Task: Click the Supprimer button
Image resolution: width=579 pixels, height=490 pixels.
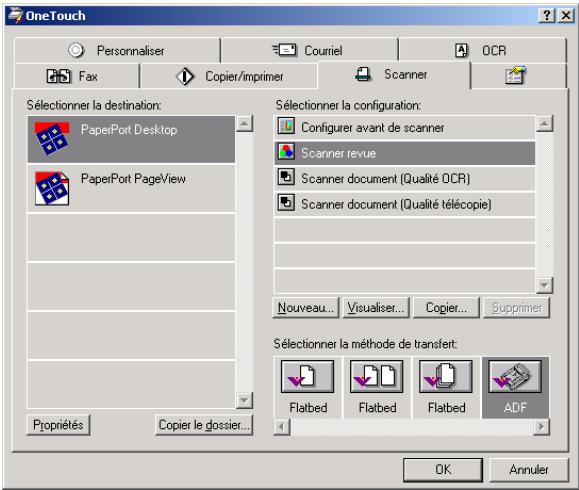Action: point(516,308)
